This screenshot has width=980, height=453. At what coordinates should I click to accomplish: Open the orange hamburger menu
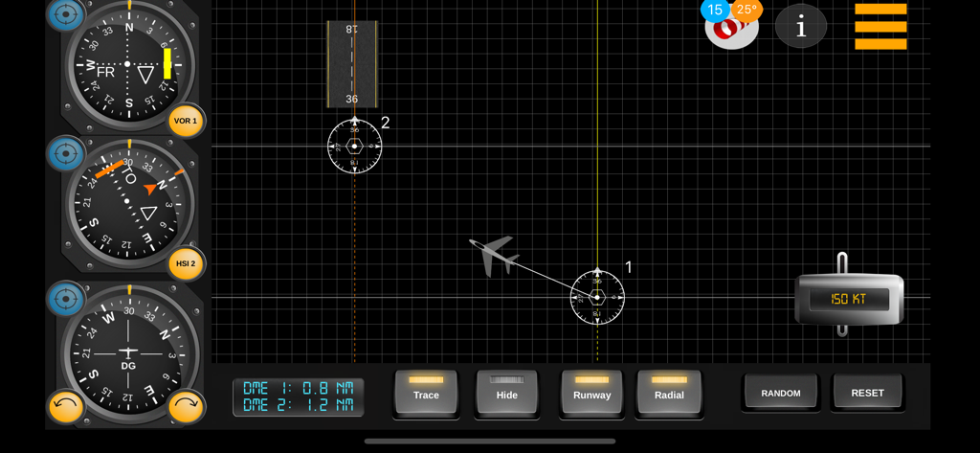(x=880, y=26)
